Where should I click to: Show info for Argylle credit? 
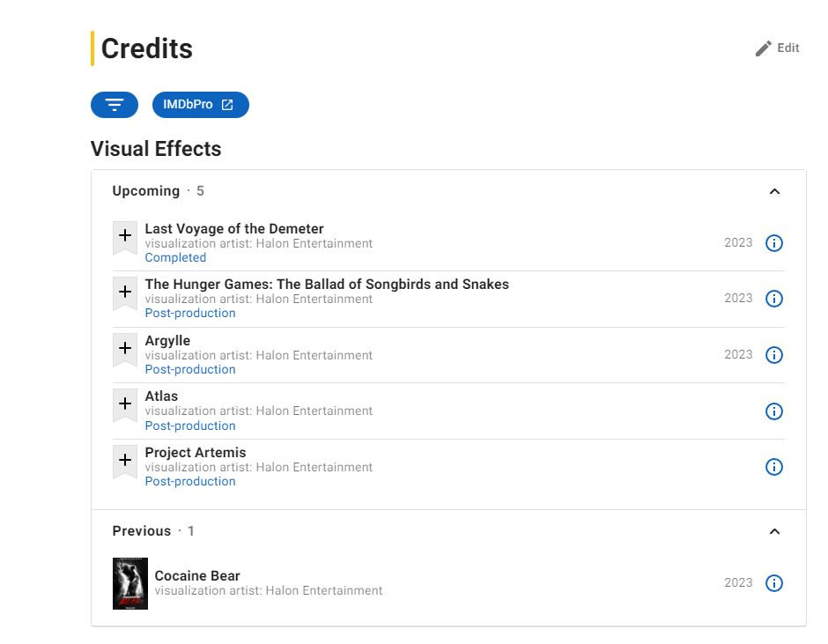pos(774,355)
